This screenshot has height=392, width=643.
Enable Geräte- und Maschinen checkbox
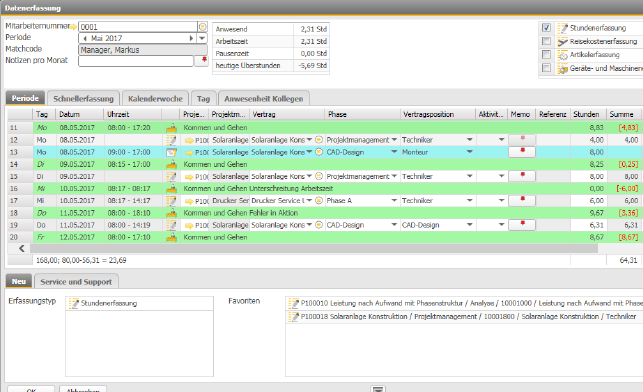click(x=546, y=68)
